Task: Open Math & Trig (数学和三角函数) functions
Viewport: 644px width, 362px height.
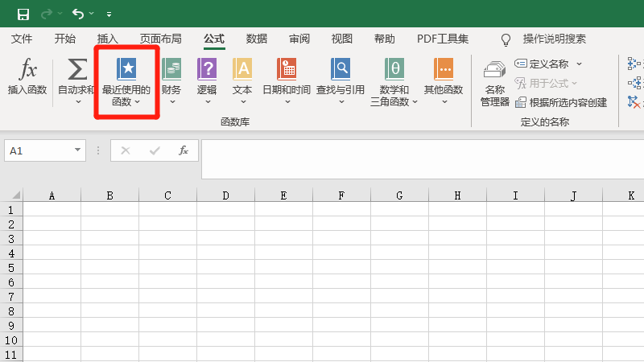Action: click(x=394, y=70)
